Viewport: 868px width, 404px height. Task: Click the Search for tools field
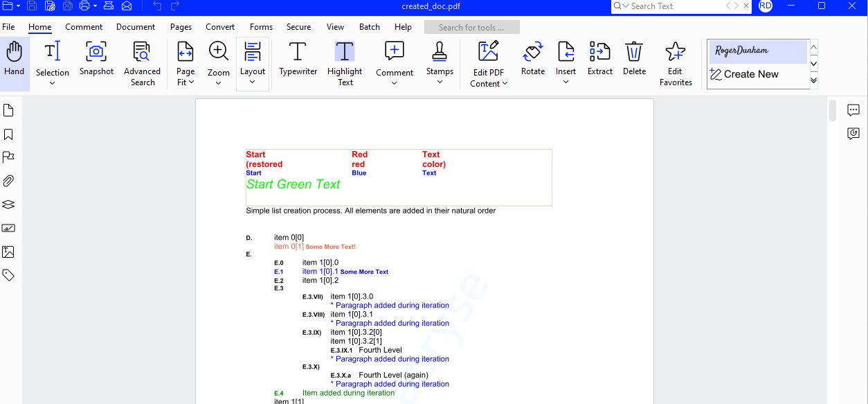click(x=471, y=28)
